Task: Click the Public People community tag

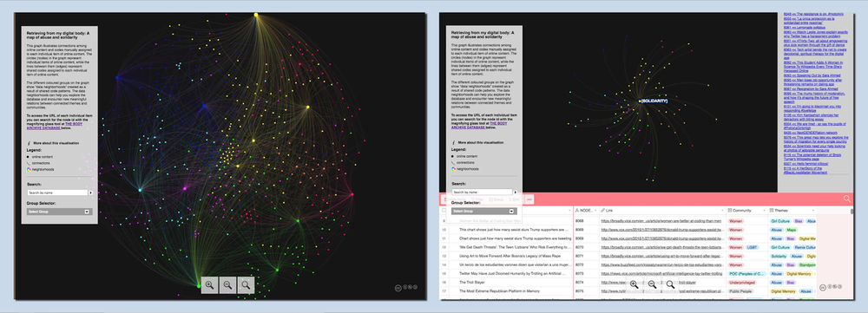Action: pyautogui.click(x=740, y=290)
